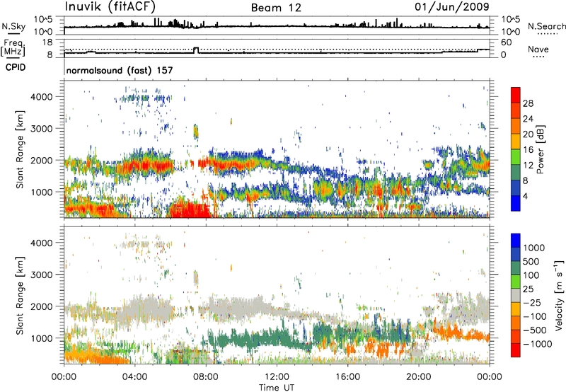Image resolution: width=566 pixels, height=392 pixels.
Task: Click the frequency line plot panel
Action: tap(277, 48)
